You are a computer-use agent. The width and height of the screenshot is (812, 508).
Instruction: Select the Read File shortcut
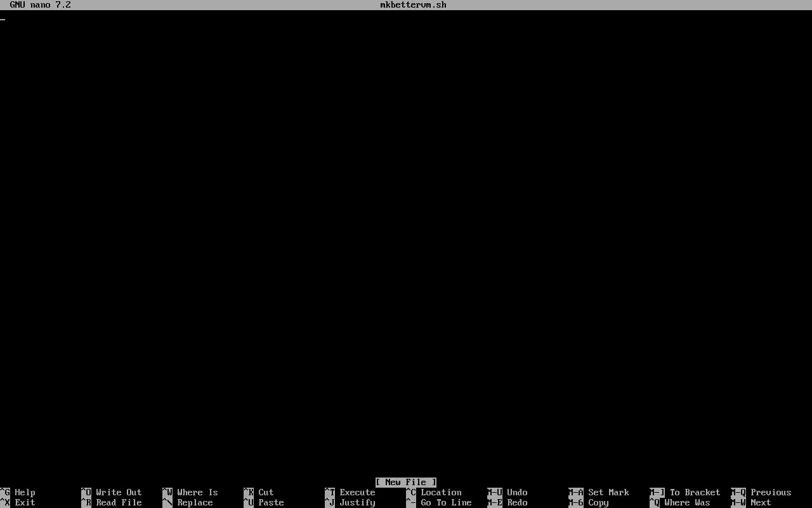(119, 502)
